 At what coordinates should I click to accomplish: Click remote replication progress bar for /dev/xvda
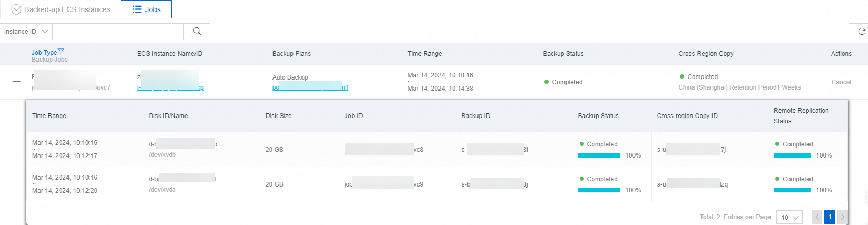pos(792,190)
